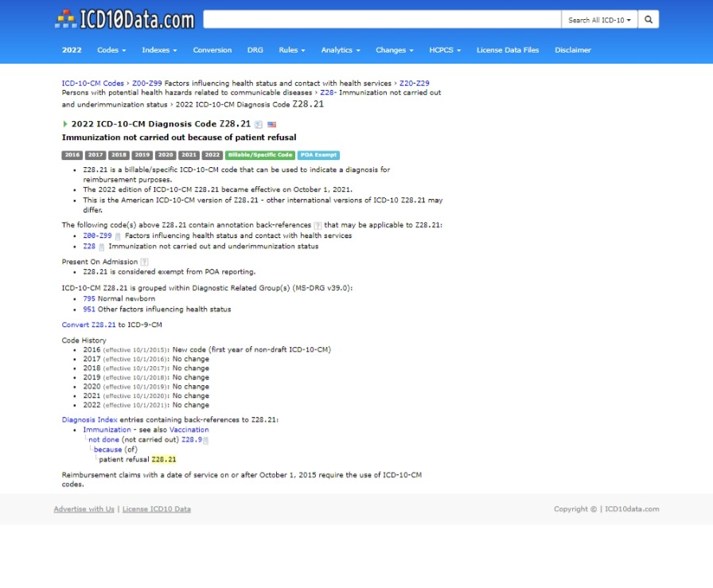
Task: Open the 'not done' index entry
Action: (103, 440)
